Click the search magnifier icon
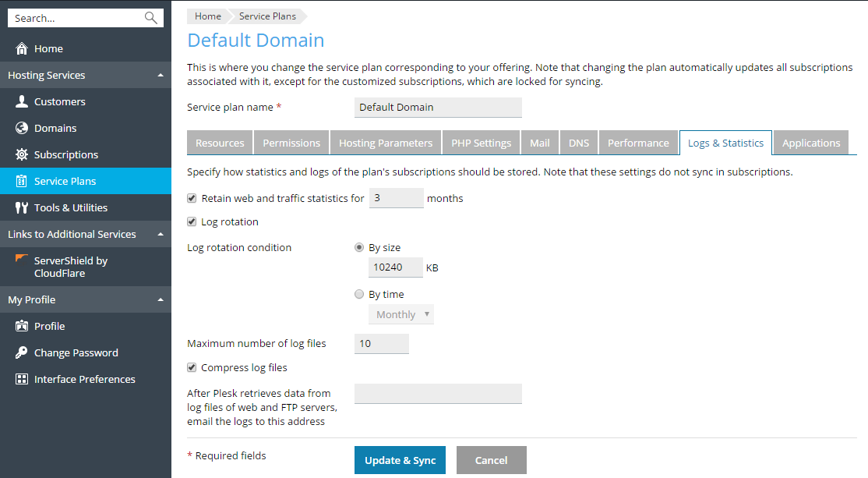Viewport: 868px width, 478px height. pyautogui.click(x=151, y=18)
